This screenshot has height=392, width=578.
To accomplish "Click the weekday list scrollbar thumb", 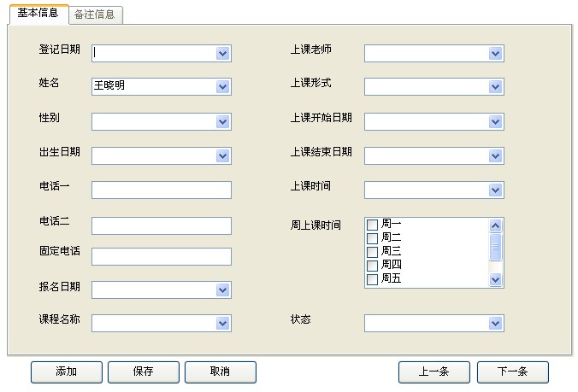I will 495,247.
